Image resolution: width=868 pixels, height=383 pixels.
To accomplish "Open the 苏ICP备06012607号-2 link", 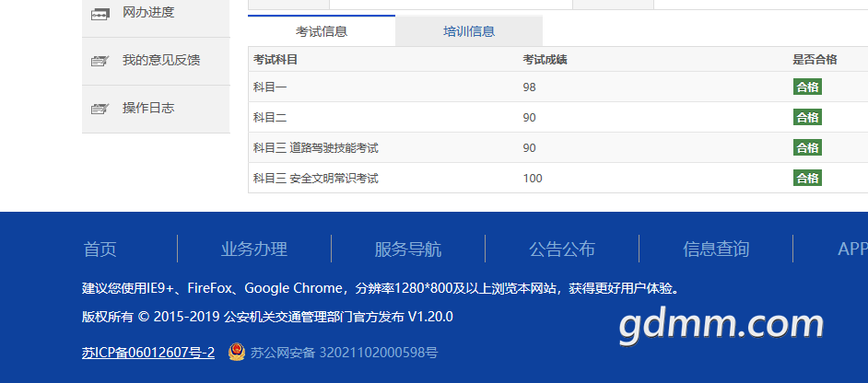I will 148,353.
